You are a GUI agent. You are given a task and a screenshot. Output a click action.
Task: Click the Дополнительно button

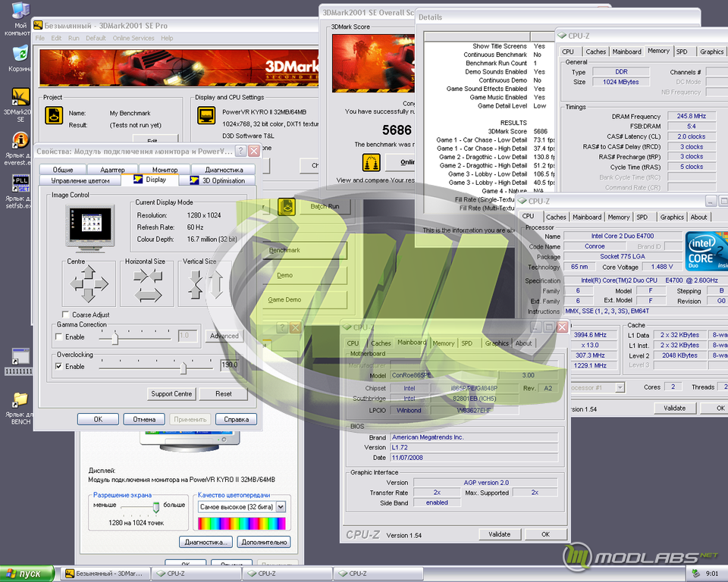[x=264, y=542]
